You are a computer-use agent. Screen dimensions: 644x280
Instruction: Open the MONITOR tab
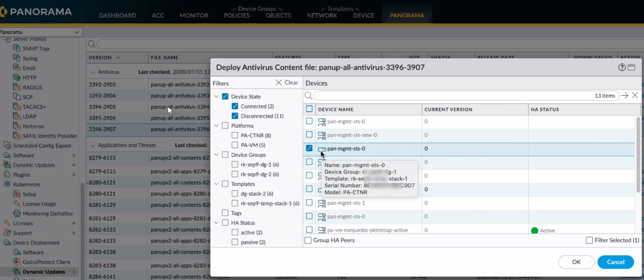194,16
